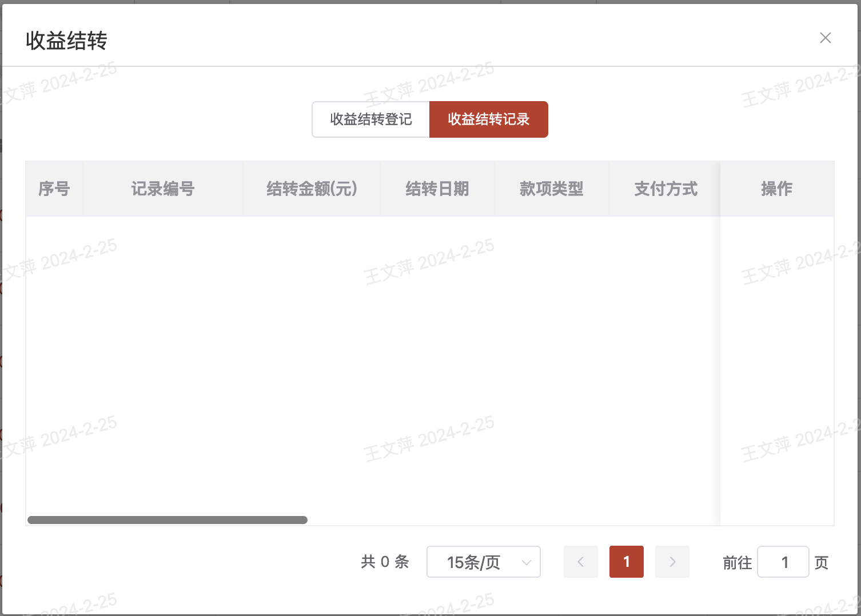Focus the 前往 page number input
The height and width of the screenshot is (616, 861).
783,562
